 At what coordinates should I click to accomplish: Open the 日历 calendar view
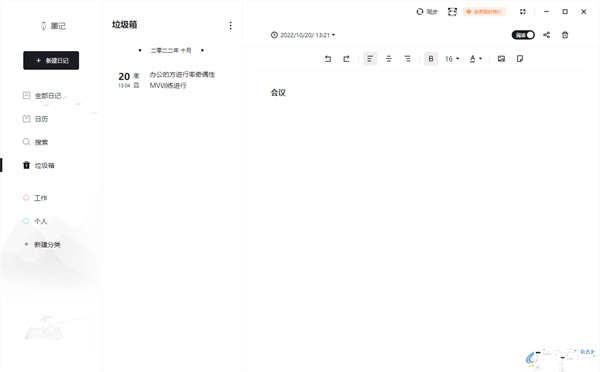click(x=35, y=119)
